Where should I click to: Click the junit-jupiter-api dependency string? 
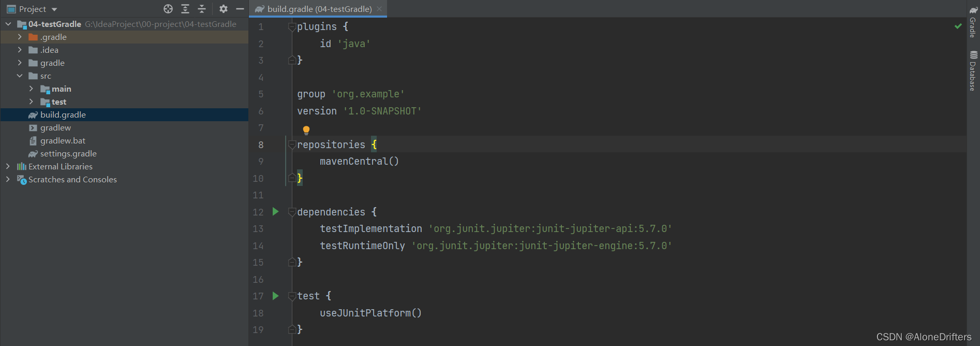point(550,228)
